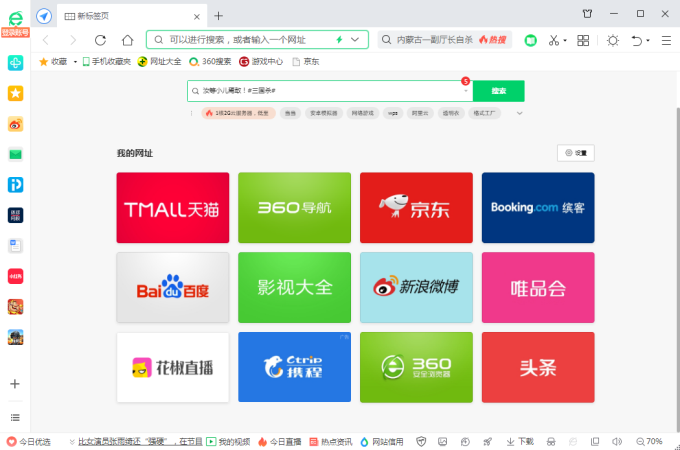Close the 新标签页 tab
Image resolution: width=680 pixels, height=450 pixels.
[x=197, y=17]
